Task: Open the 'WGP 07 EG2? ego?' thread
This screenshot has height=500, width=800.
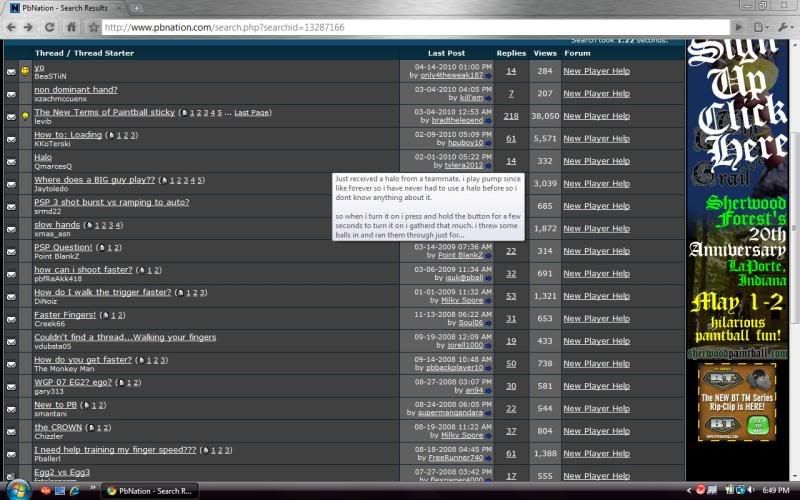Action: (x=73, y=382)
